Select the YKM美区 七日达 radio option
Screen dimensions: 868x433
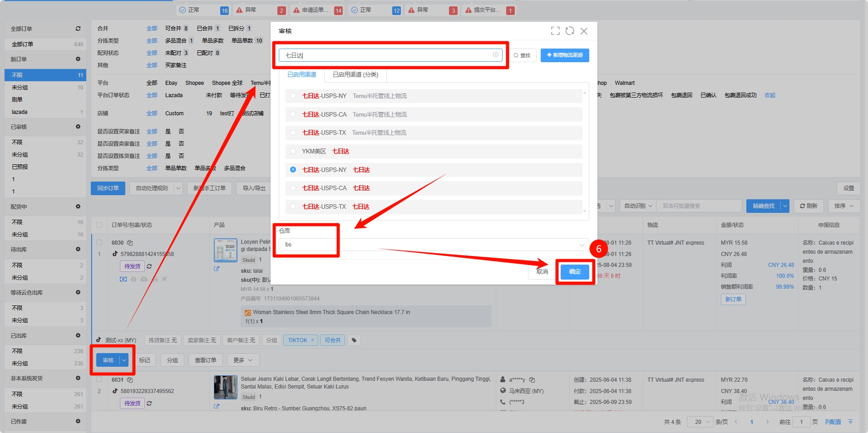tap(293, 151)
